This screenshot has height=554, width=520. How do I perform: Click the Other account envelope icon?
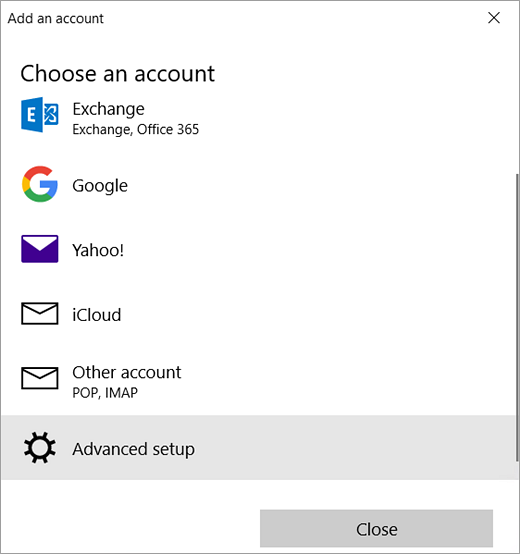tap(40, 378)
